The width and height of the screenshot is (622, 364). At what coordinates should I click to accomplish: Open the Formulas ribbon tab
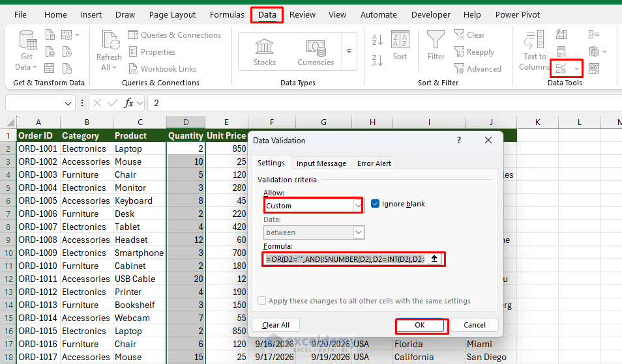tap(227, 15)
